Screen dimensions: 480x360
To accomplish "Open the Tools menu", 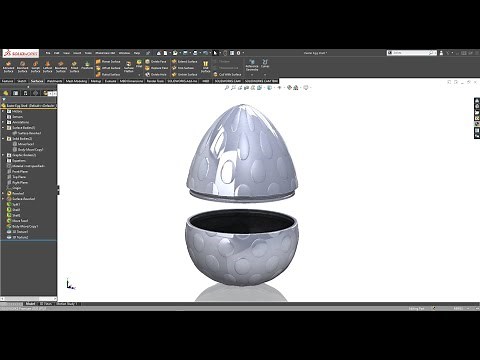I will coord(88,53).
